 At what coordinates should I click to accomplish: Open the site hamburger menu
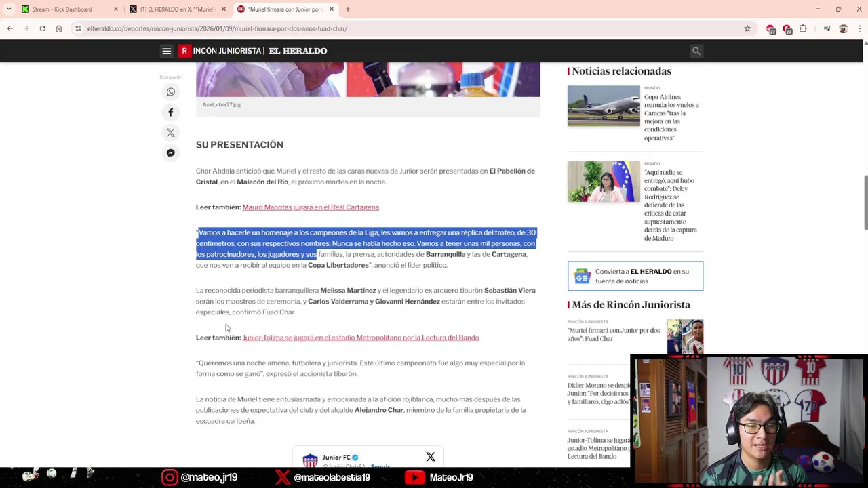[x=166, y=51]
